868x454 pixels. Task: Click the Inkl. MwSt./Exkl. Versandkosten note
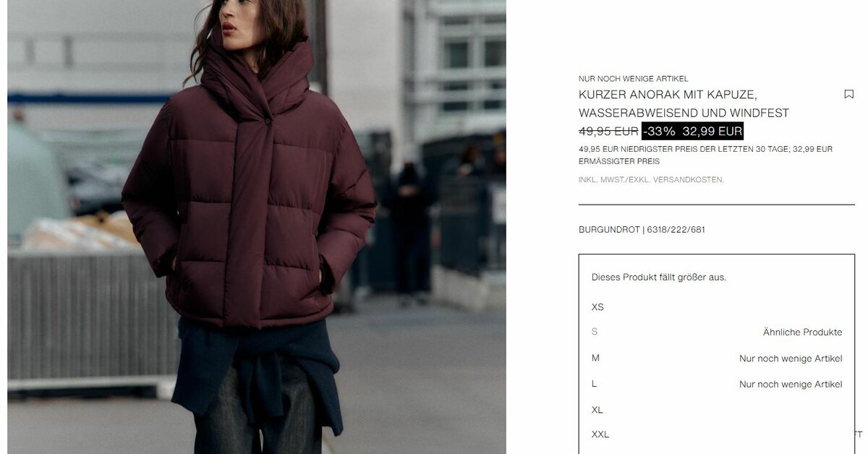pyautogui.click(x=651, y=180)
